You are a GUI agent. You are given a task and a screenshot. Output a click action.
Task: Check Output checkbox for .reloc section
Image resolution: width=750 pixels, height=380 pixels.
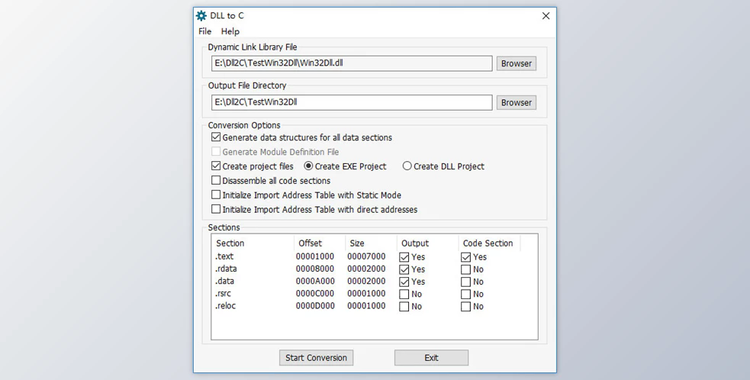point(404,307)
